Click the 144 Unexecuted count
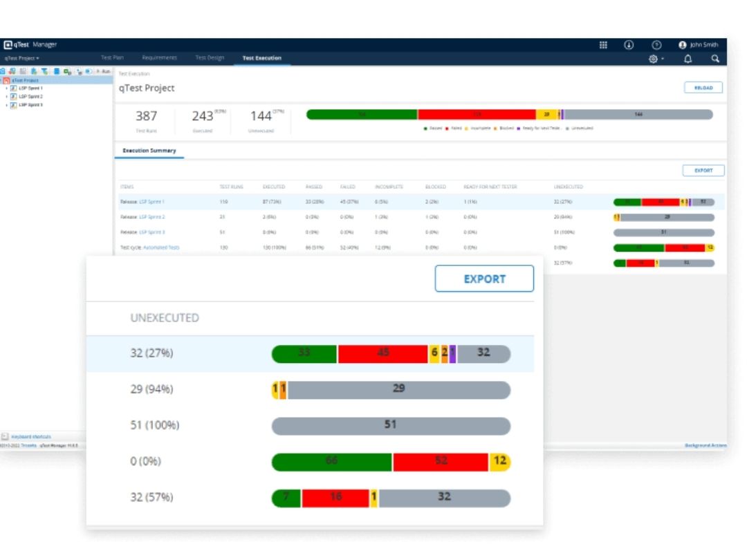This screenshot has width=747, height=560. pos(261,115)
